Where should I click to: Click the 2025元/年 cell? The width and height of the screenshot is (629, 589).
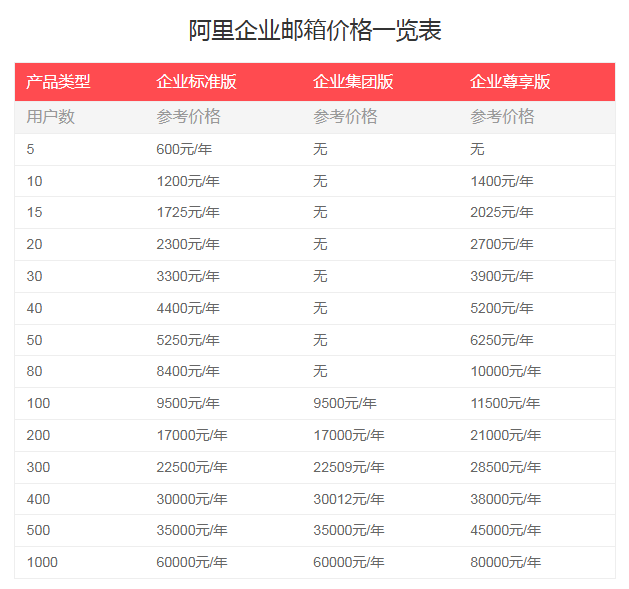coord(502,212)
